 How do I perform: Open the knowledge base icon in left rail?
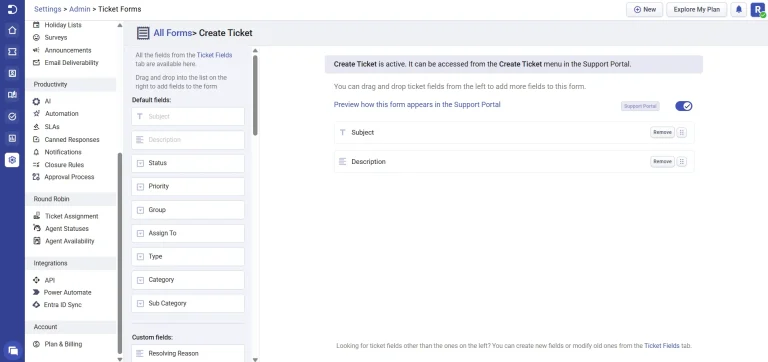(12, 95)
